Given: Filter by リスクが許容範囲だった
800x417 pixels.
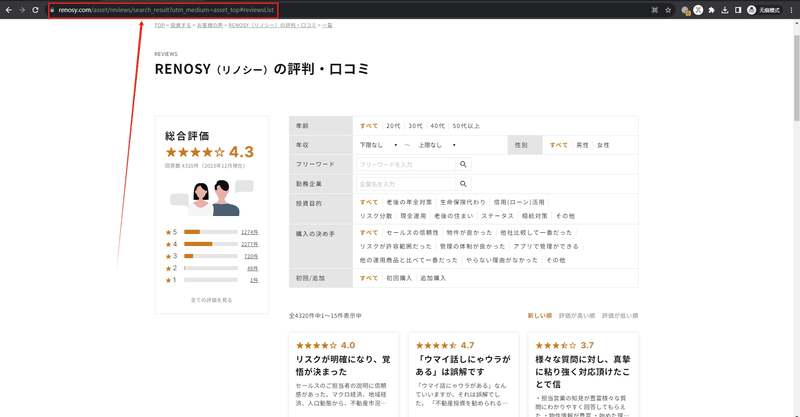Looking at the screenshot, I should point(395,246).
